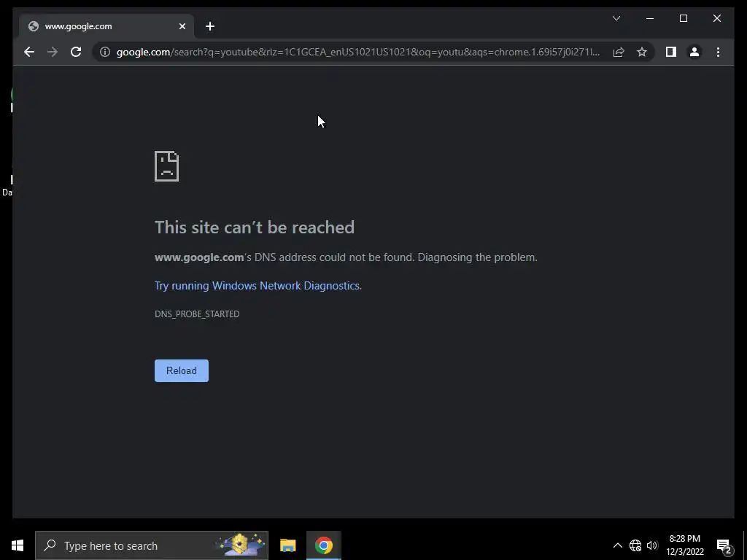Click the sad page error icon
Image resolution: width=747 pixels, height=560 pixels.
[x=167, y=166]
